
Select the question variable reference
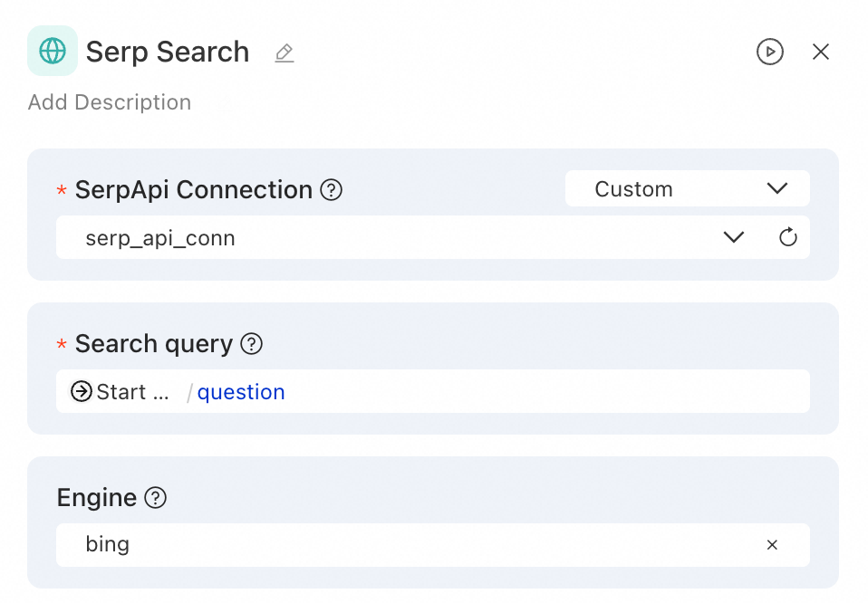(x=241, y=392)
